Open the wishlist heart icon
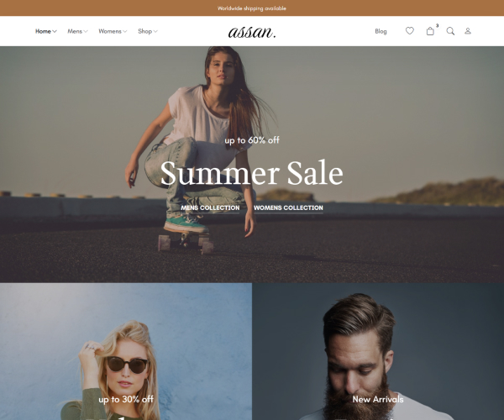The width and height of the screenshot is (504, 420). 410,31
